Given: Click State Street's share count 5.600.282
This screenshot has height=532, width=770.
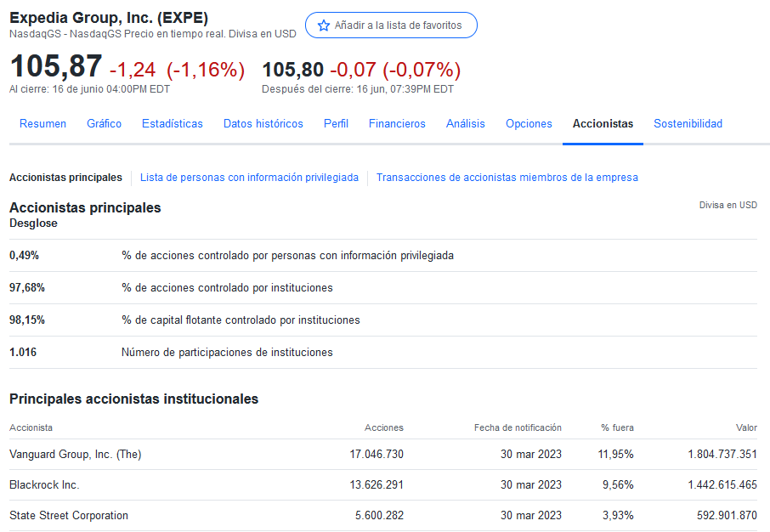Looking at the screenshot, I should coord(380,515).
